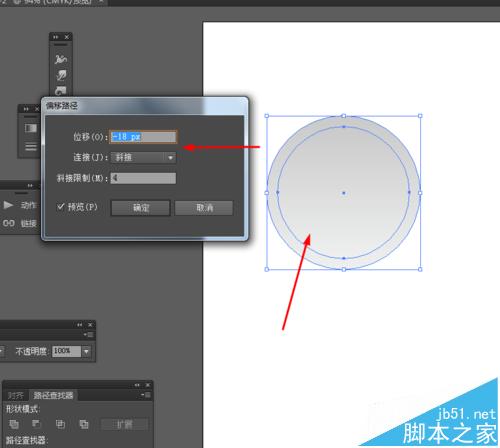500x448 pixels.
Task: Select the Pathfinder (路径查找器) tab
Action: click(x=53, y=395)
